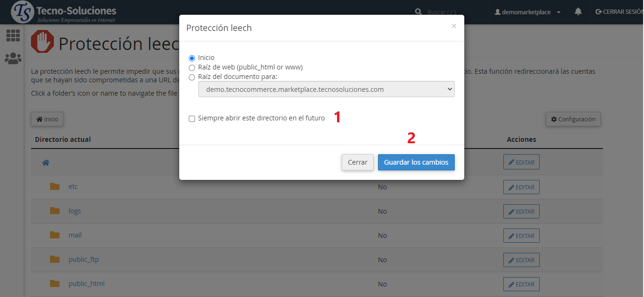Image resolution: width=644 pixels, height=297 pixels.
Task: Click Cerrar Sesión in top bar
Action: coord(619,12)
